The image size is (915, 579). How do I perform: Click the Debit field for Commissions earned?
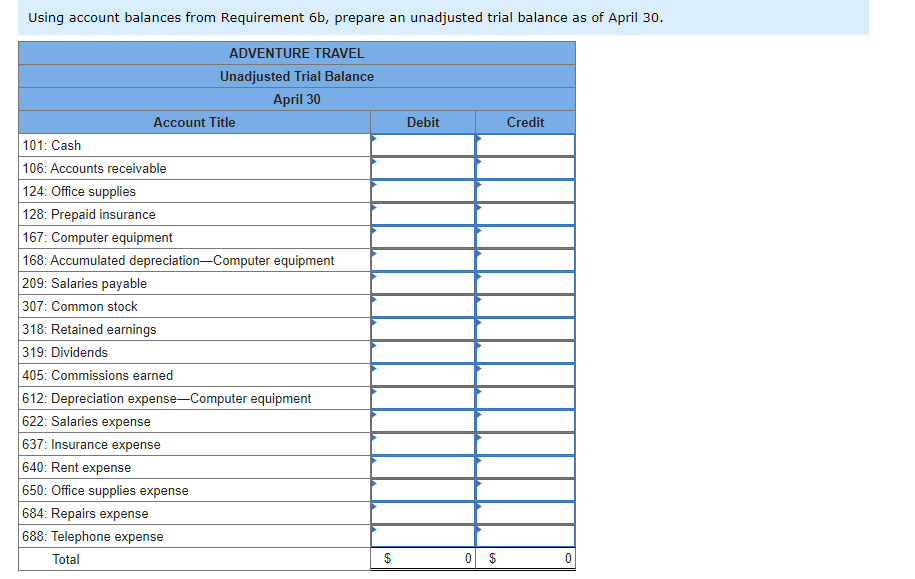422,375
